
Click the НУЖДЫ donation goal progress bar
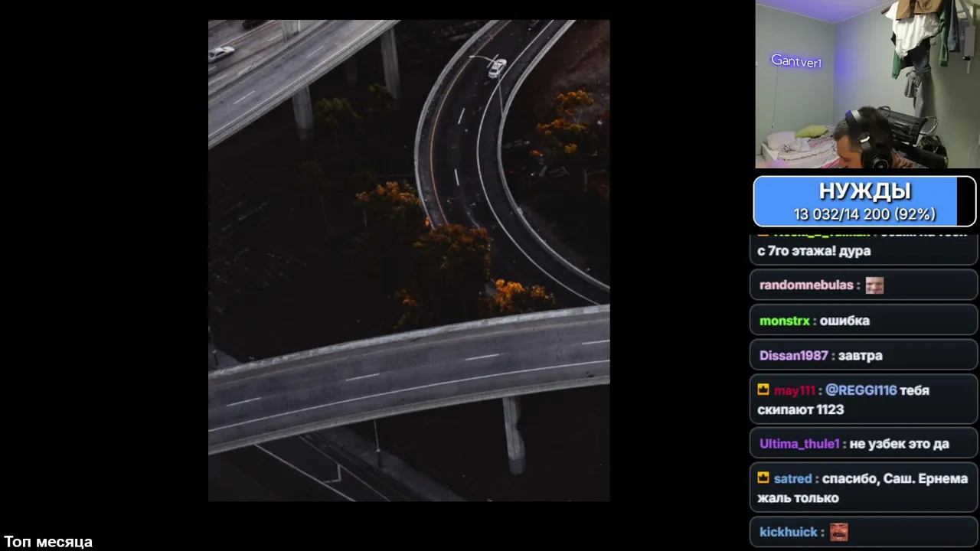pyautogui.click(x=864, y=201)
